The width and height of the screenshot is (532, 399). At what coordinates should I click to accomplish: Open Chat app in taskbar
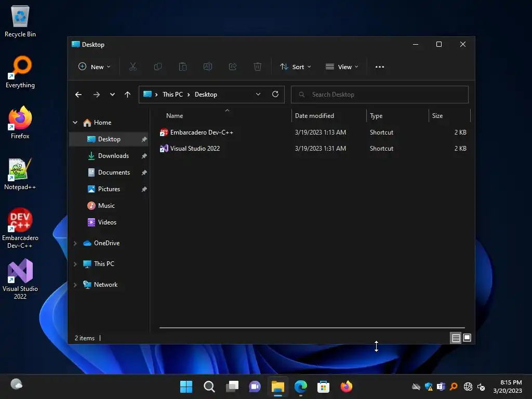tap(255, 387)
